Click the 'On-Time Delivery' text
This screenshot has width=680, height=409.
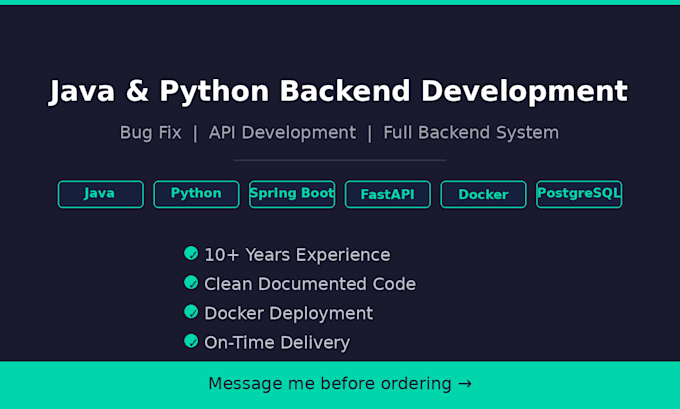click(277, 343)
